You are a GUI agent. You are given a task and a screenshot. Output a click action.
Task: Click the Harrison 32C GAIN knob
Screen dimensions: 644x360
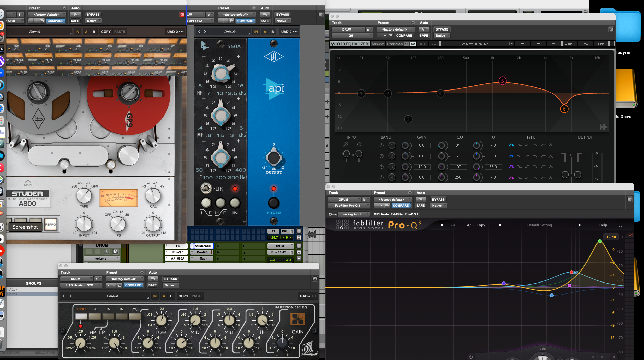pyautogui.click(x=282, y=342)
